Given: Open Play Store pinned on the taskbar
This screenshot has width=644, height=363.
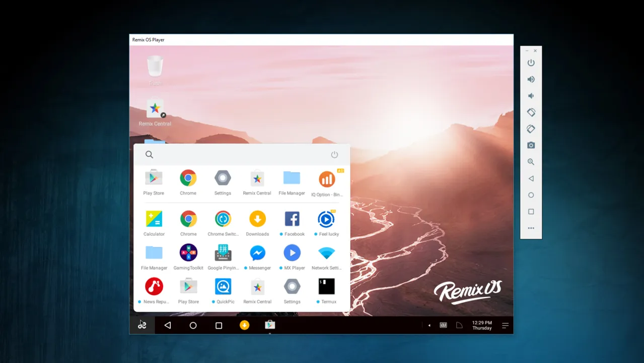Looking at the screenshot, I should (270, 325).
